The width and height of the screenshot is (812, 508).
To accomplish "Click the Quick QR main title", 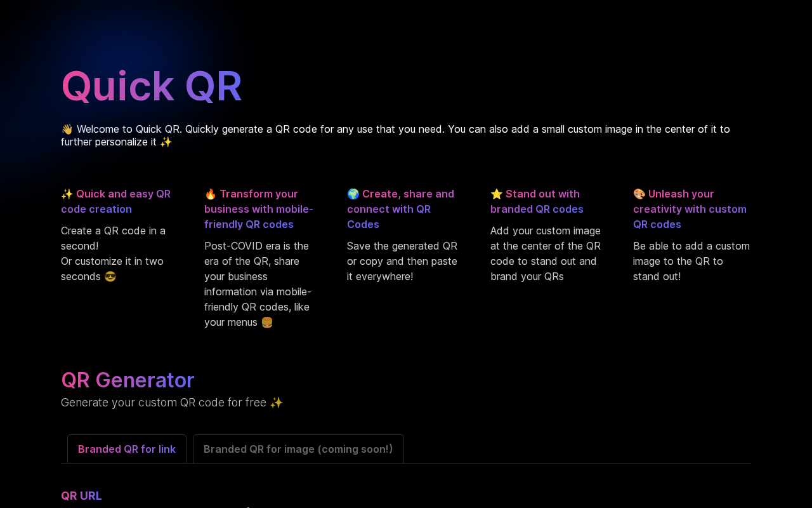I will pyautogui.click(x=152, y=86).
